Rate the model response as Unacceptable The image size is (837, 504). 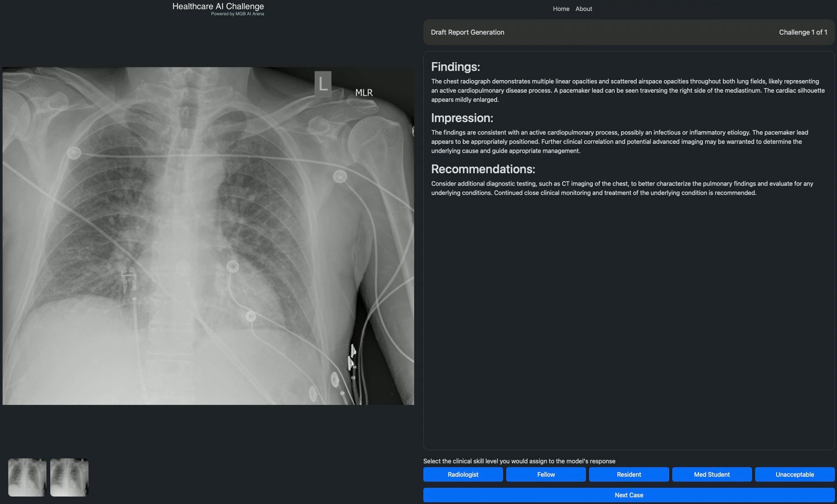coord(794,474)
